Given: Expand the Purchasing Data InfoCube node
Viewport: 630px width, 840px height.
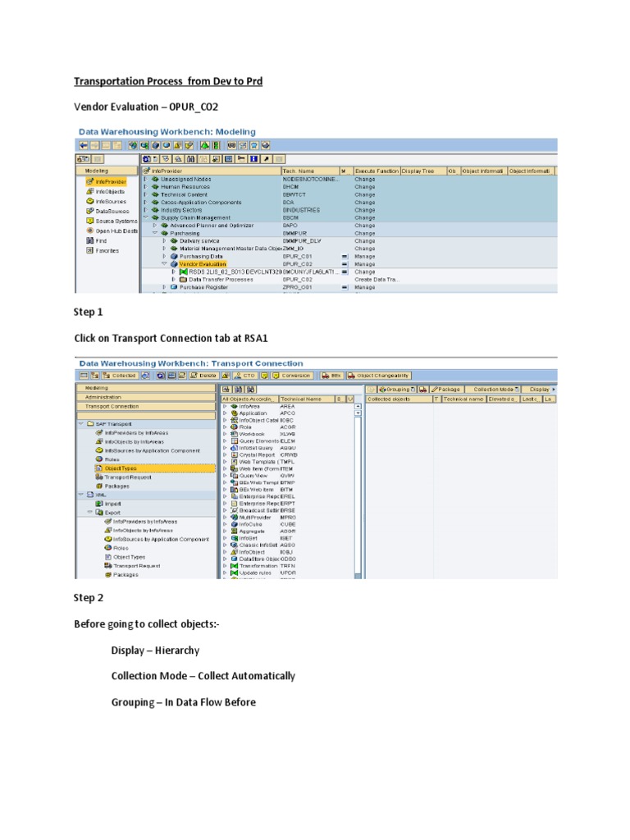Looking at the screenshot, I should pyautogui.click(x=164, y=256).
